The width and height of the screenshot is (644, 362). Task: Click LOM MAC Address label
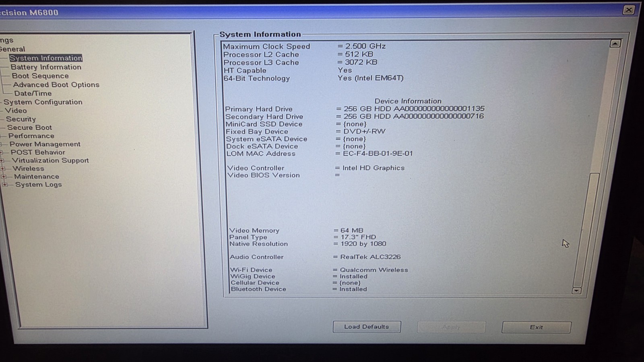[x=261, y=154]
